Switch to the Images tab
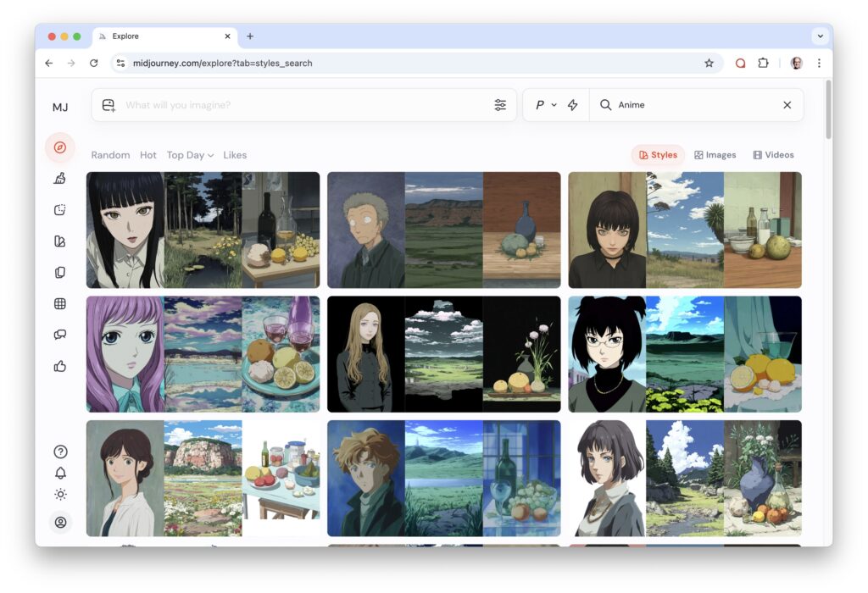868x593 pixels. pyautogui.click(x=715, y=155)
